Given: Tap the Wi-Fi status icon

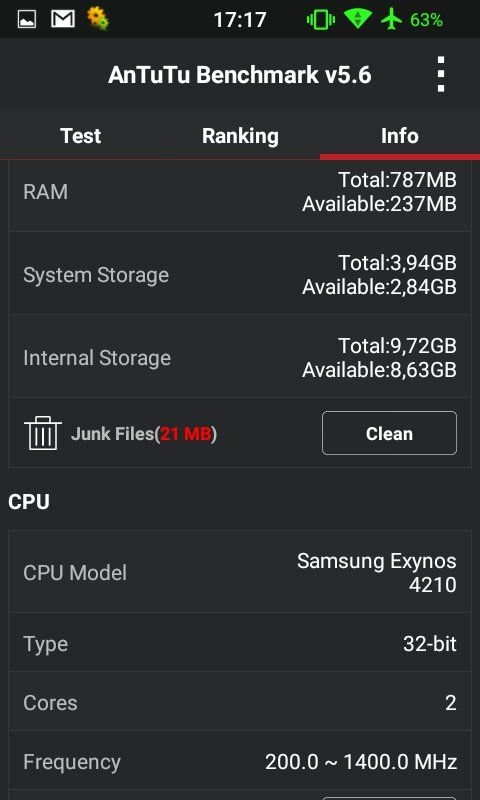Looking at the screenshot, I should [x=357, y=19].
